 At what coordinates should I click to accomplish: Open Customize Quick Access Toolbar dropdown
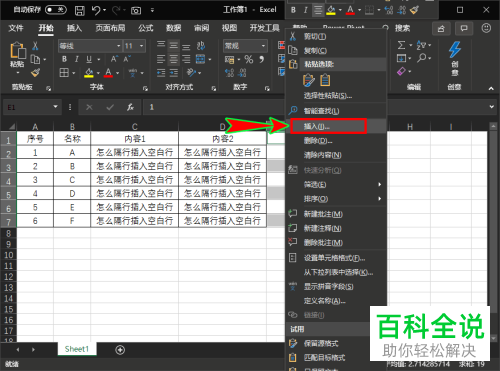(x=152, y=10)
